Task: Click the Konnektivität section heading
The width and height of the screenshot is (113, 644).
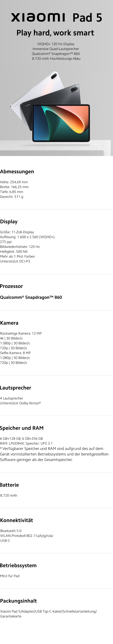Action: 17,520
